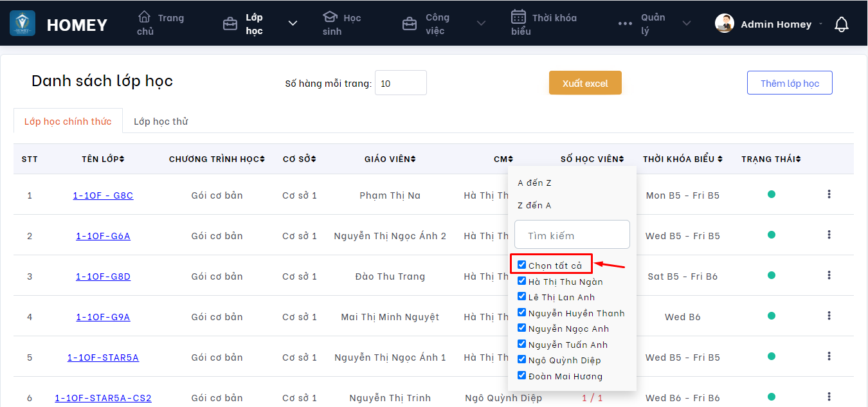This screenshot has height=407, width=868.
Task: Open the 1-1OF-STAR5A class link
Action: point(103,357)
